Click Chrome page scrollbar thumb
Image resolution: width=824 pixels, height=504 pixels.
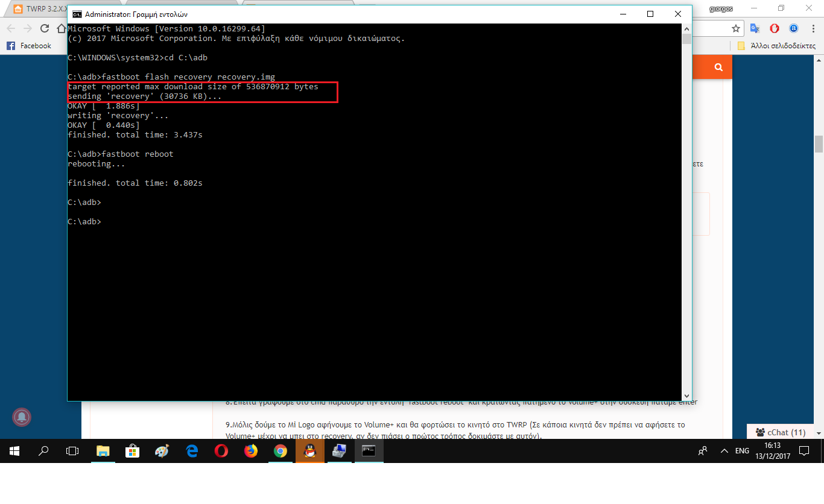[x=819, y=145]
